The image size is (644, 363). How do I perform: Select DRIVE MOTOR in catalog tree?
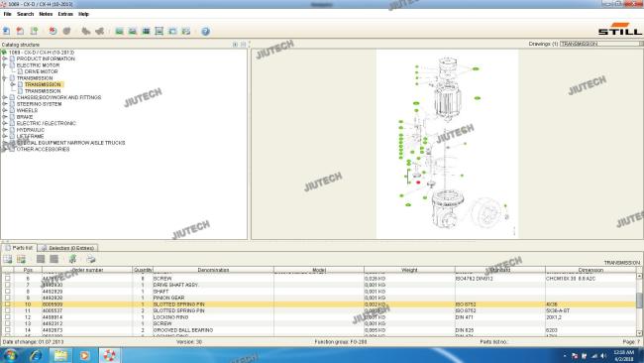(41, 71)
